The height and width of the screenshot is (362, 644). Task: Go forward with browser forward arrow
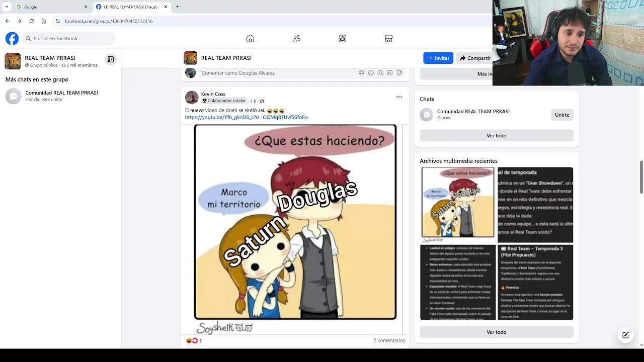[x=19, y=21]
